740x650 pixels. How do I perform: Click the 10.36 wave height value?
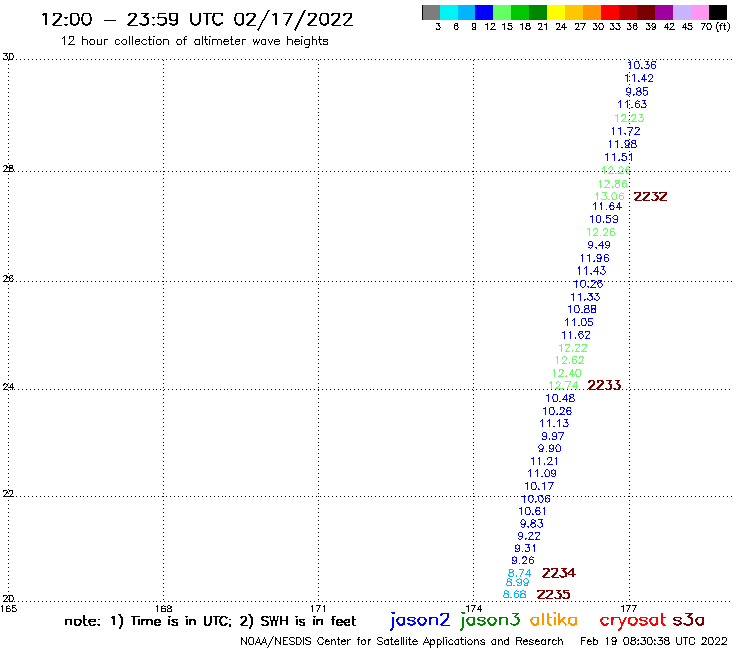click(642, 65)
